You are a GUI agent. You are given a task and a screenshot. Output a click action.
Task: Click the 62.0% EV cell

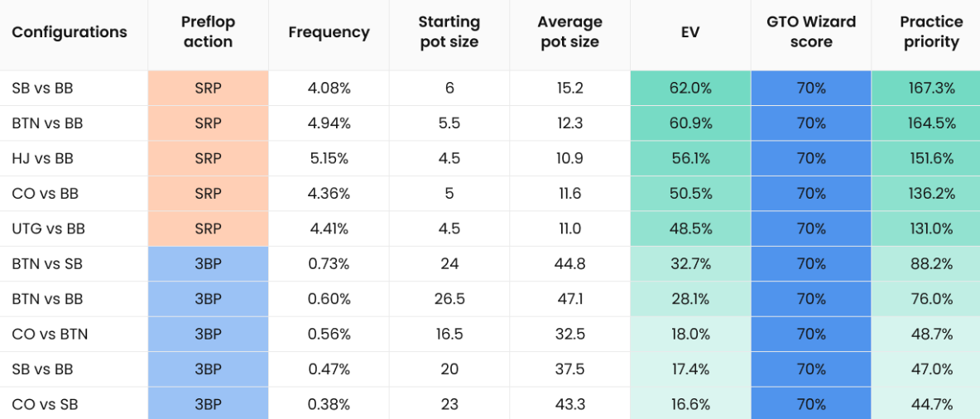coord(690,88)
